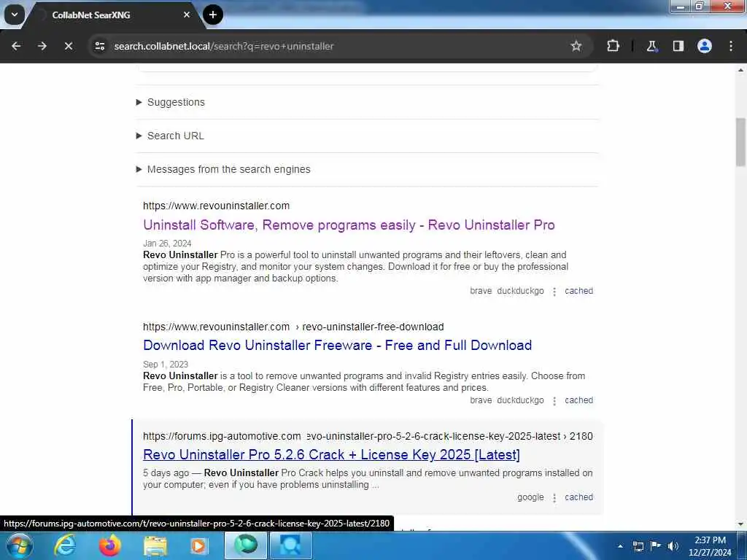Click the page vertical scrollbar thumb
Viewport: 747px width, 560px height.
(740, 142)
